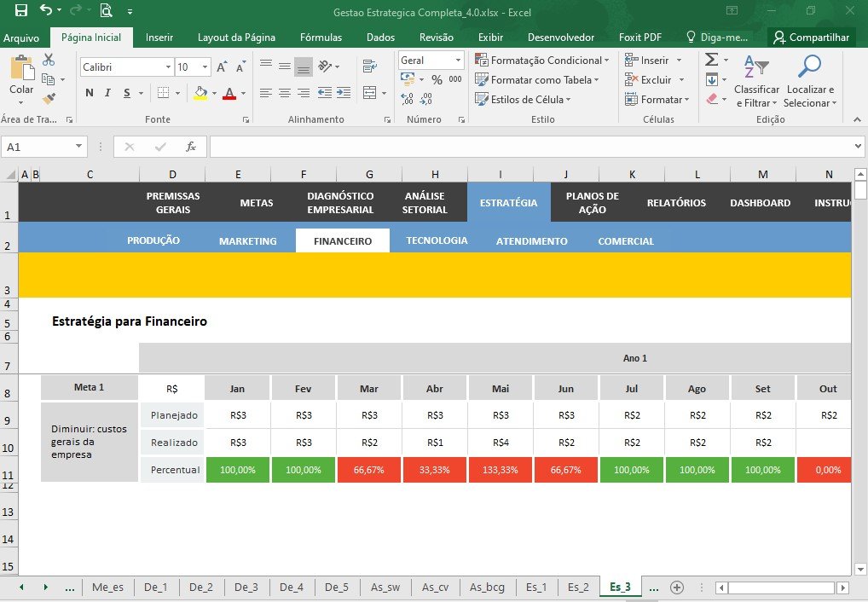Open the MARKETING strategy link
The height and width of the screenshot is (602, 868).
247,241
